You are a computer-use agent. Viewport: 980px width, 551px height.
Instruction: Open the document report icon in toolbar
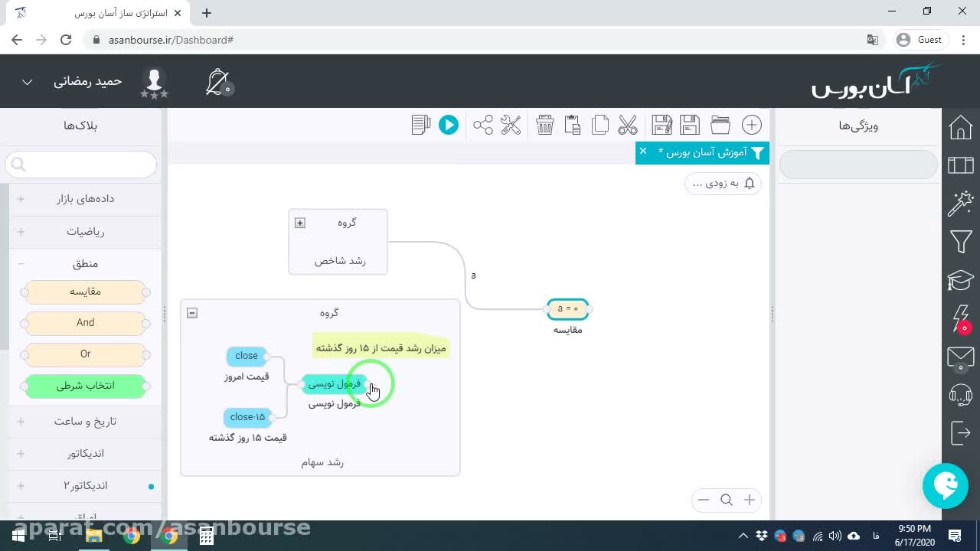click(421, 125)
